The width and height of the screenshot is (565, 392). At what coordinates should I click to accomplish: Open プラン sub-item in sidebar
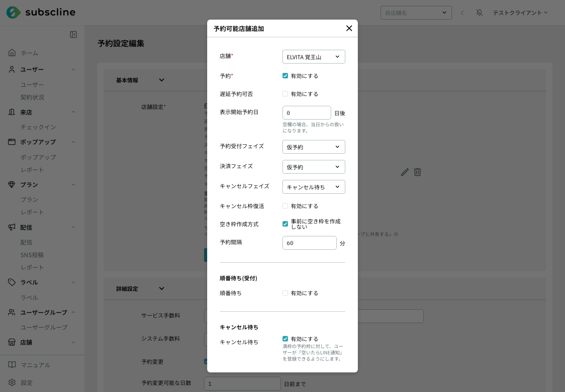tap(29, 200)
